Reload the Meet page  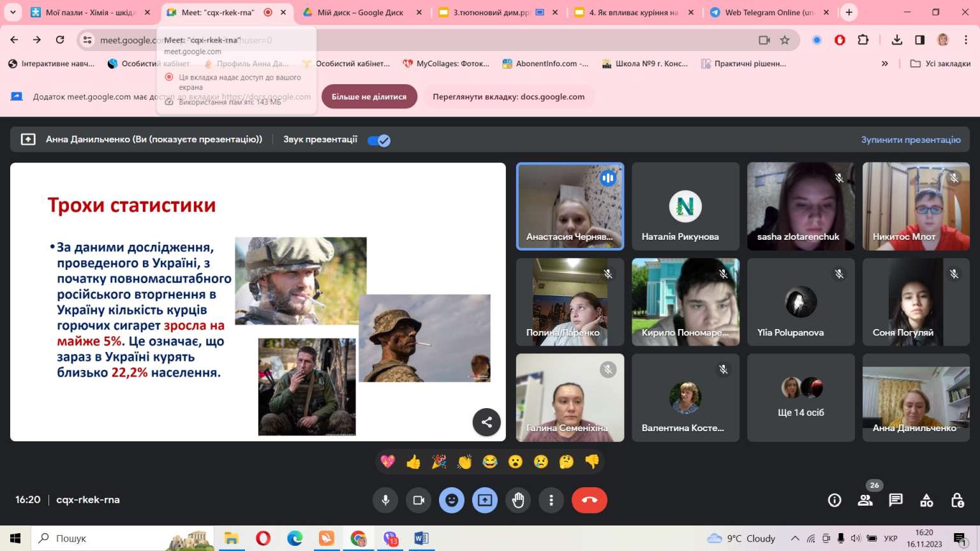coord(60,40)
